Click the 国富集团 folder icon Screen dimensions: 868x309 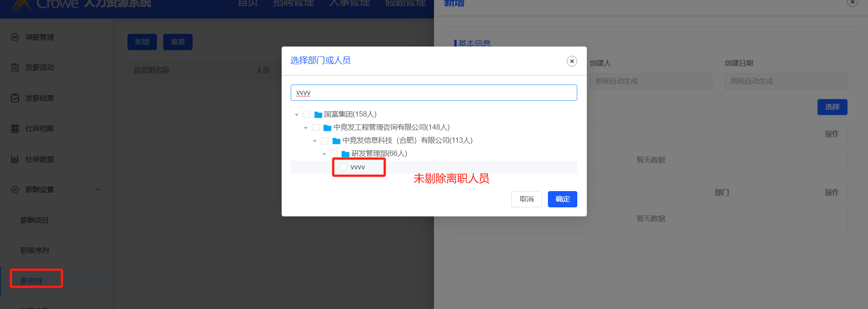[318, 115]
